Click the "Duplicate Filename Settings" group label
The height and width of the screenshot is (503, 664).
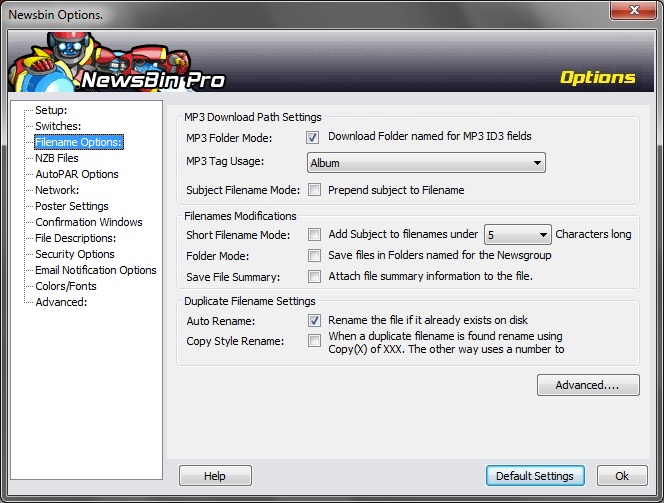tap(250, 301)
